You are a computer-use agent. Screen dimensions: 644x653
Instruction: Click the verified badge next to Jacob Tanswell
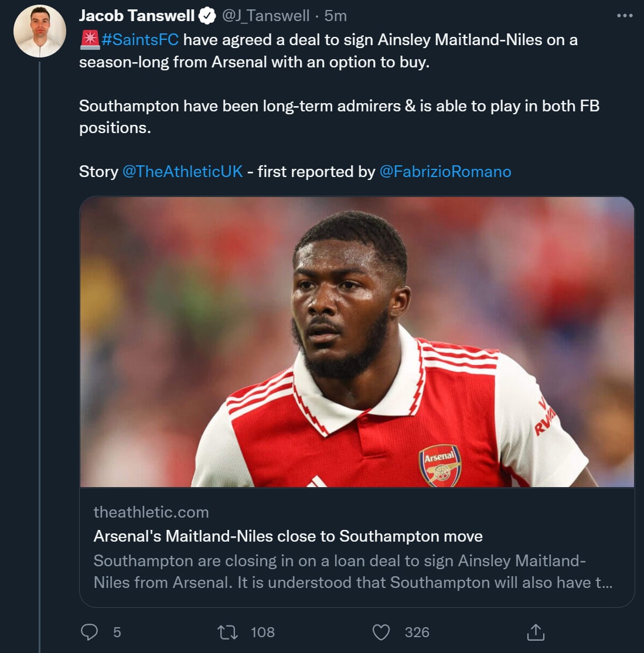[x=207, y=16]
